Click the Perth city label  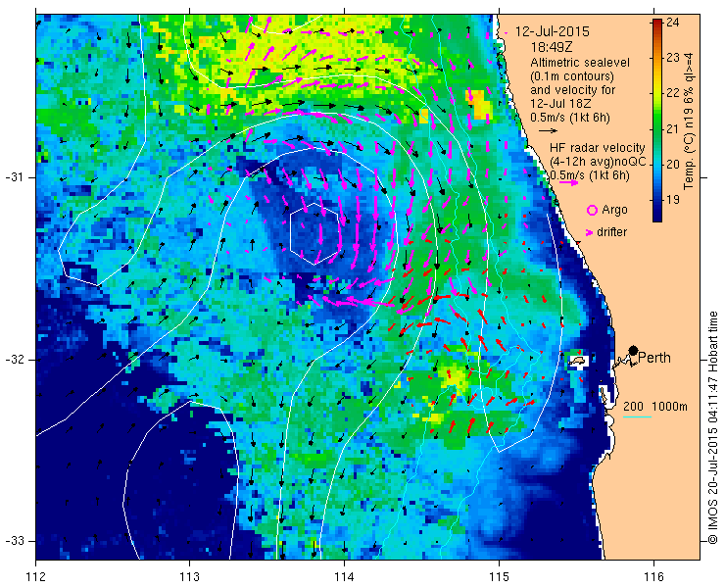654,358
